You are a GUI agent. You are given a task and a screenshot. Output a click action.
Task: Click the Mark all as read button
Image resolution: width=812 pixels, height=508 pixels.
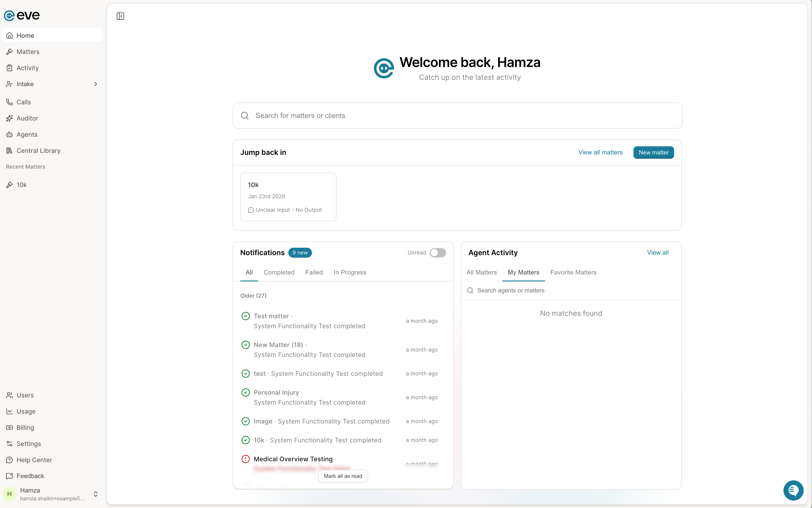[x=343, y=476]
